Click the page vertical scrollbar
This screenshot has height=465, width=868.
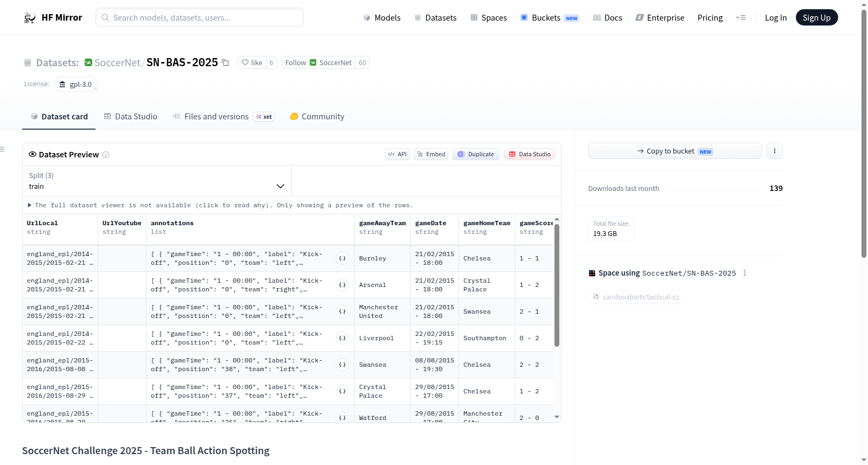[x=864, y=133]
